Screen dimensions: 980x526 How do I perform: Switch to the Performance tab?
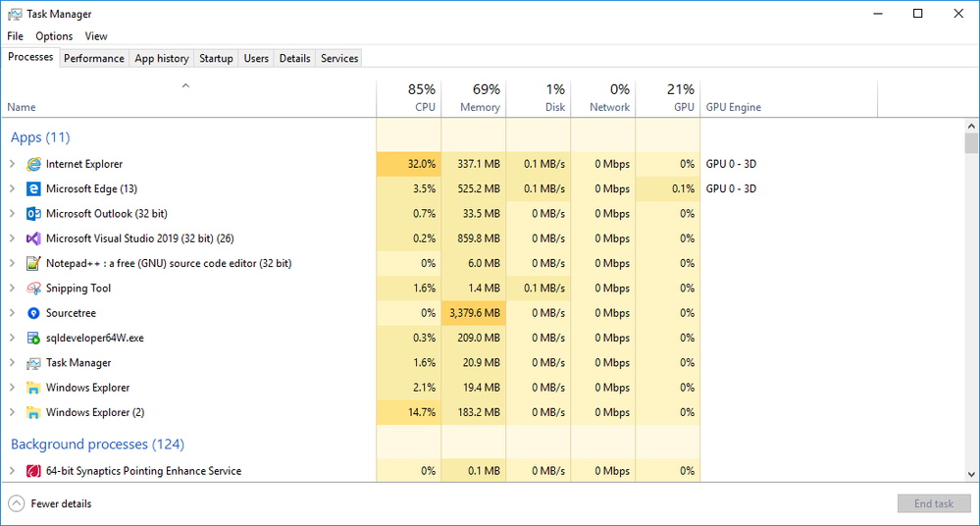[x=94, y=58]
